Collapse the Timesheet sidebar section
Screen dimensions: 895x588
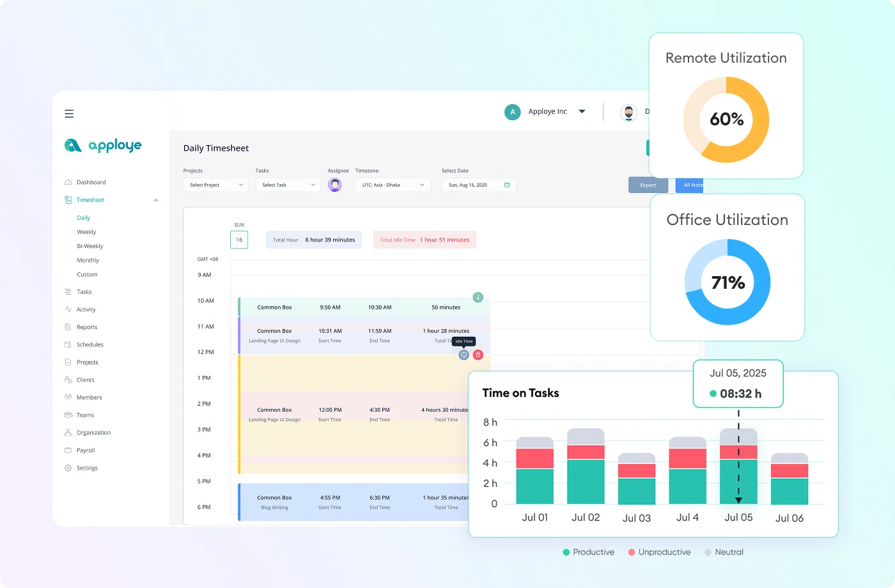click(x=156, y=200)
